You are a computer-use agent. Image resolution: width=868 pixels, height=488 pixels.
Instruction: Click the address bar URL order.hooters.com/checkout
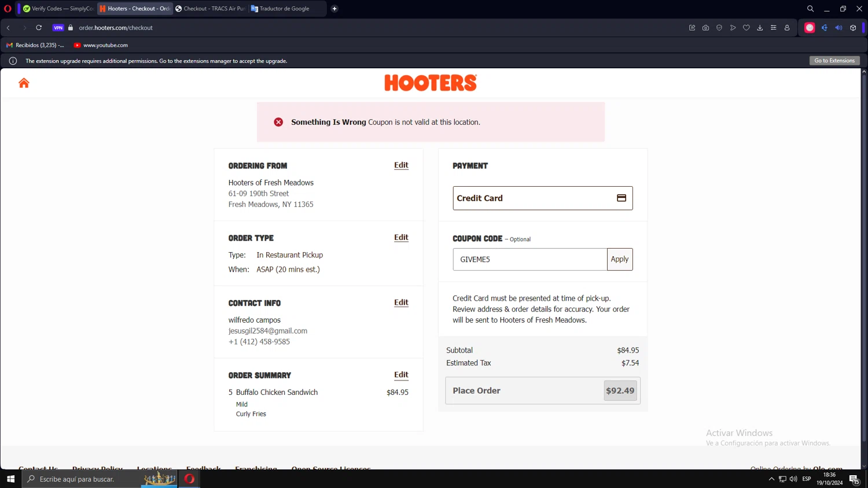pyautogui.click(x=116, y=28)
